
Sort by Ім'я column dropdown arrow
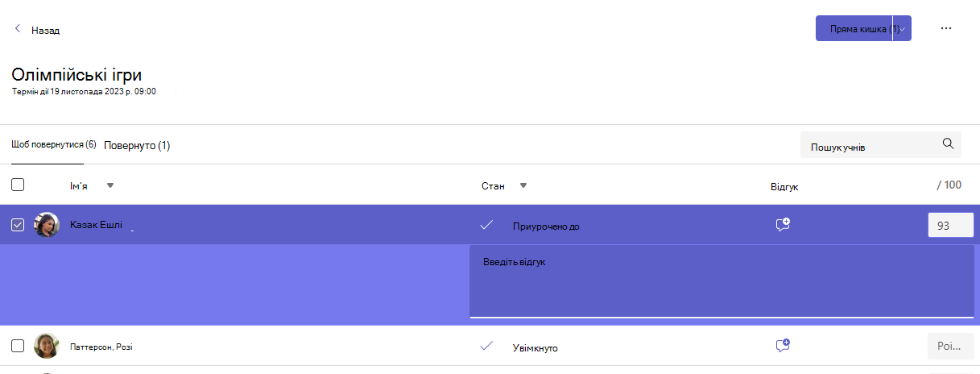(x=110, y=185)
